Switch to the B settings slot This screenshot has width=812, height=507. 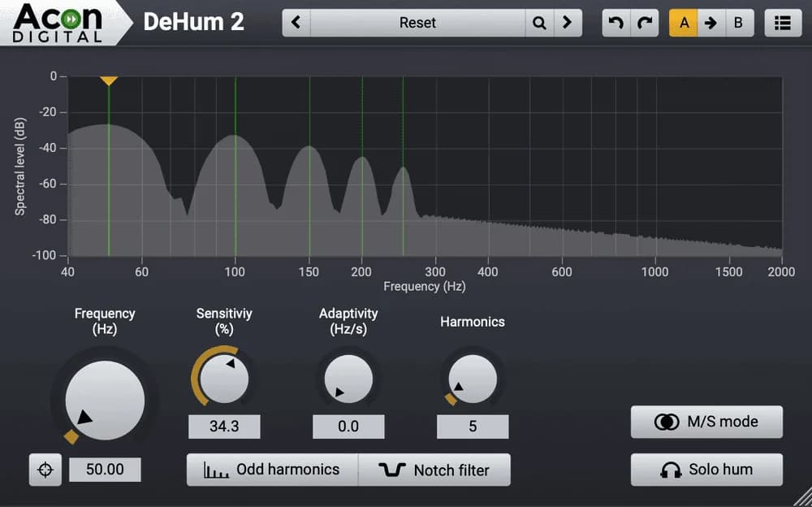738,23
